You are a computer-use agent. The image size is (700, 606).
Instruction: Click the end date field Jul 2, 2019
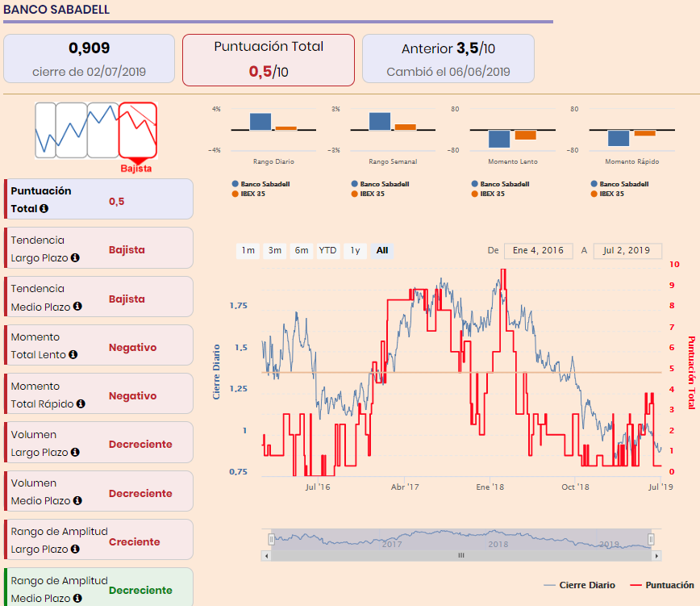click(627, 250)
